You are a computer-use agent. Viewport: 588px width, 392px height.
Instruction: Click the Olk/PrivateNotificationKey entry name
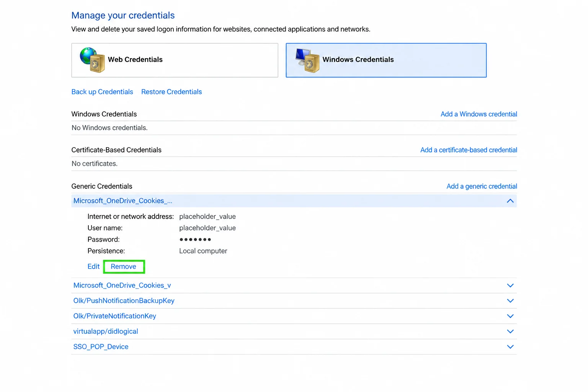114,316
